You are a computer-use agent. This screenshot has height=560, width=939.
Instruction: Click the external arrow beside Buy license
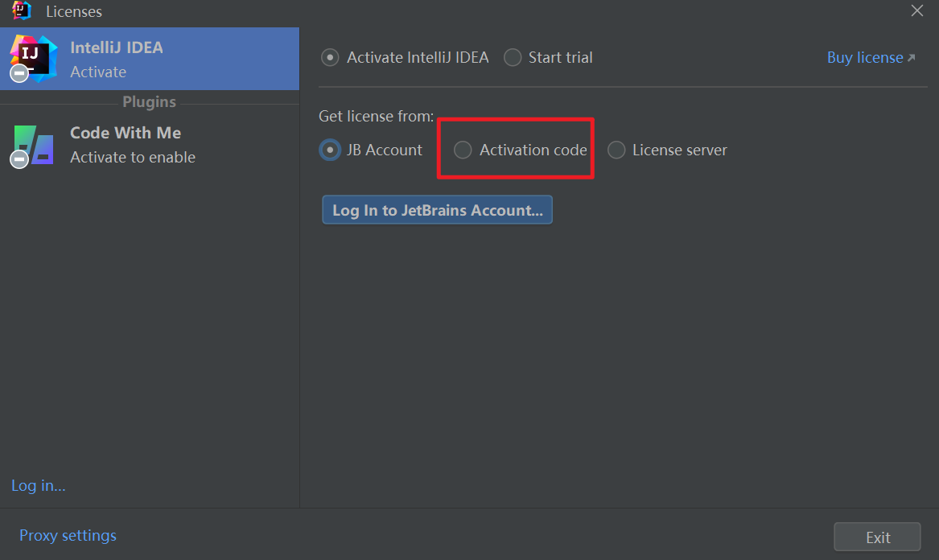tap(912, 58)
